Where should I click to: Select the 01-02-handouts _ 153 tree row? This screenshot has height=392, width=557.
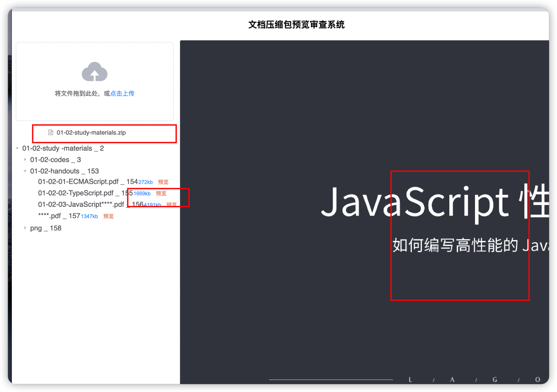pos(64,171)
